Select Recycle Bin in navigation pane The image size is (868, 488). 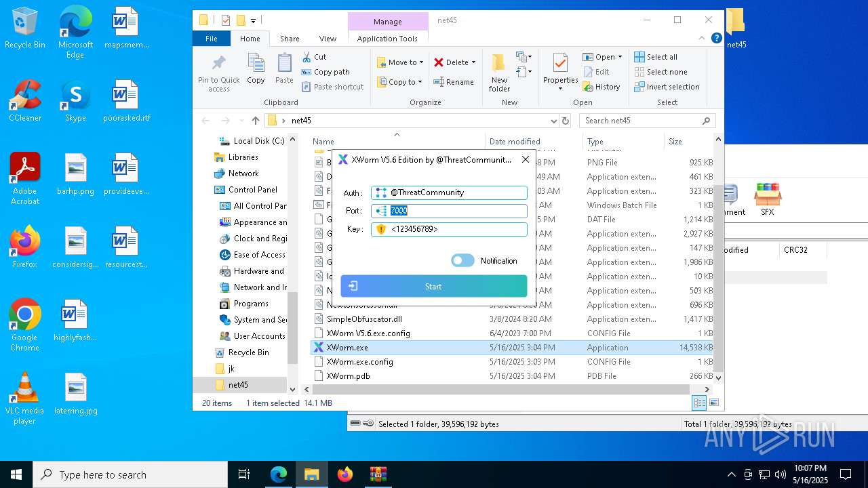(x=241, y=352)
